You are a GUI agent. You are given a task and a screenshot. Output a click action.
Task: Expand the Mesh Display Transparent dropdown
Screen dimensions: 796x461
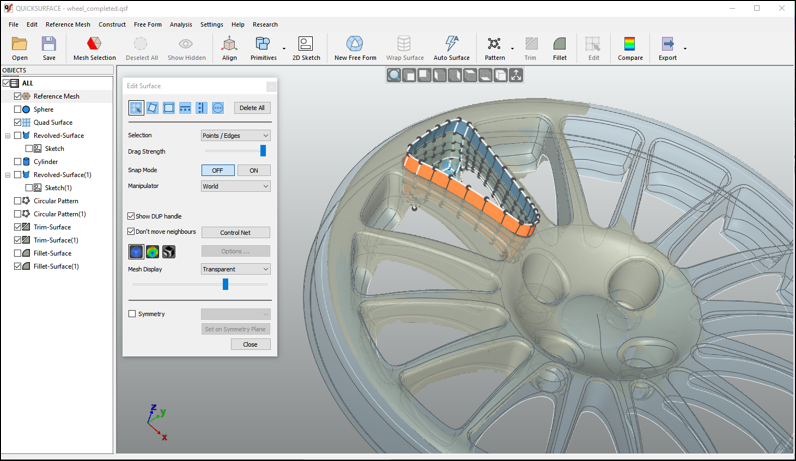click(x=235, y=269)
